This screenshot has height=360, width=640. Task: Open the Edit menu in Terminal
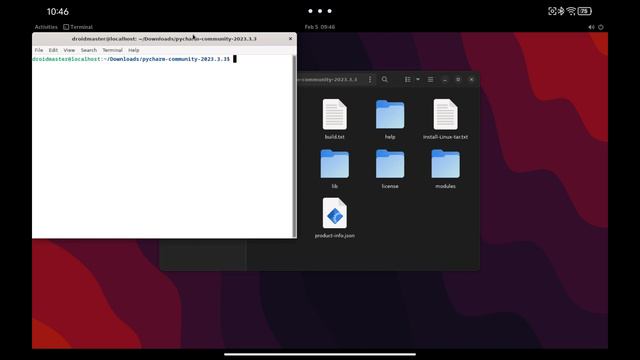[x=53, y=50]
